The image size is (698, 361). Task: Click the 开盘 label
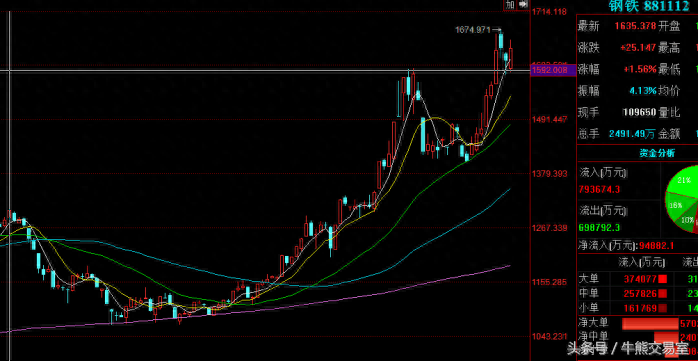(x=670, y=26)
